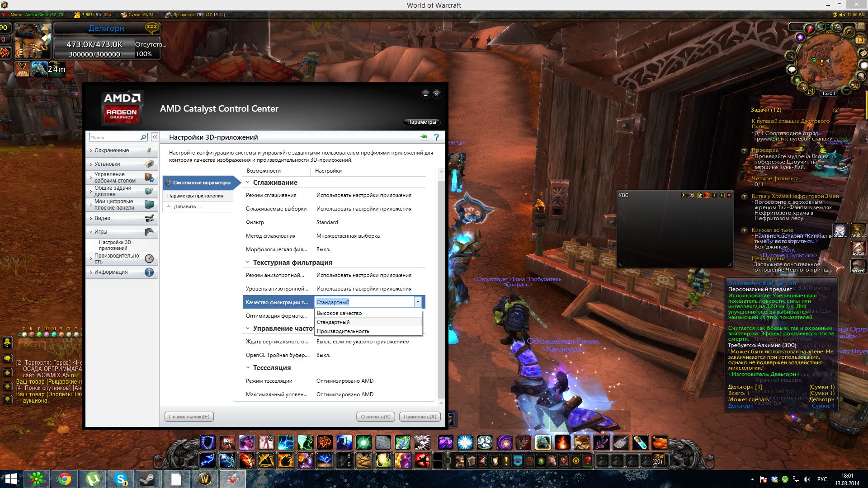
Task: Open Skype from the taskbar
Action: coord(121,479)
